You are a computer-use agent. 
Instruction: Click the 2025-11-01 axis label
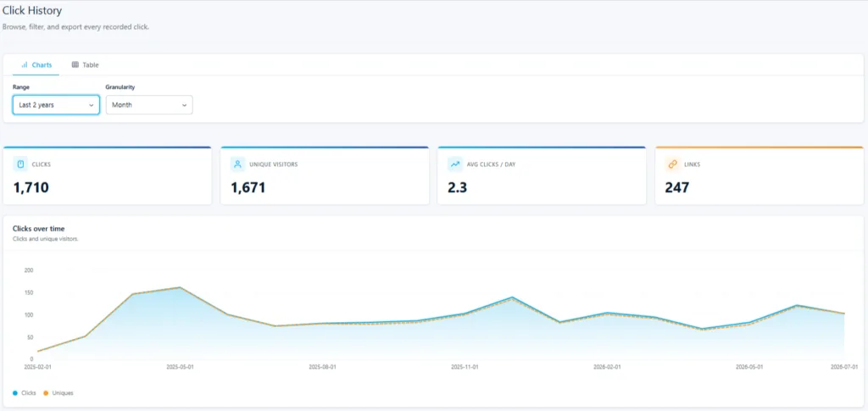click(x=465, y=367)
